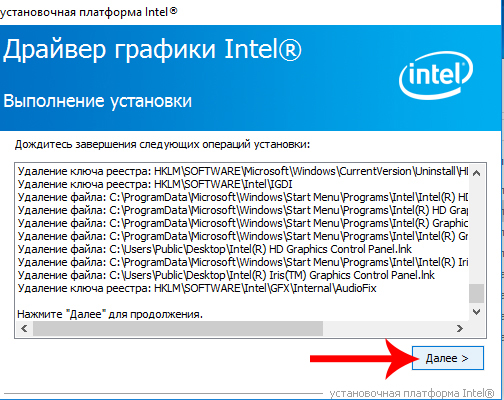Click the 'Драйвер графики Intel®' heading

coord(152,50)
